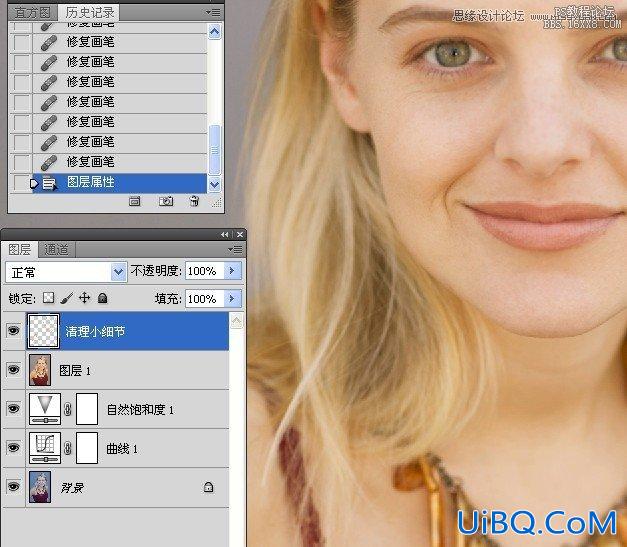Screen dimensions: 627x547
Task: Switch to the 图层 tab
Action: [x=20, y=250]
